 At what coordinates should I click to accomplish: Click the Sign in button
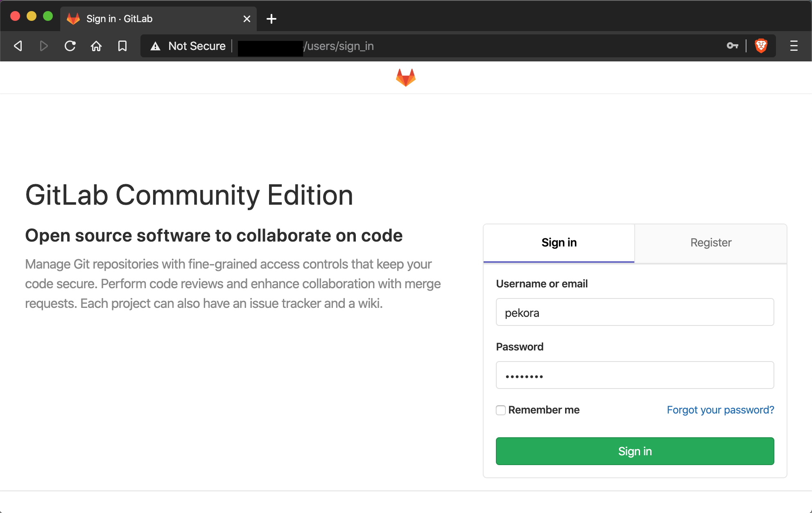click(x=634, y=451)
